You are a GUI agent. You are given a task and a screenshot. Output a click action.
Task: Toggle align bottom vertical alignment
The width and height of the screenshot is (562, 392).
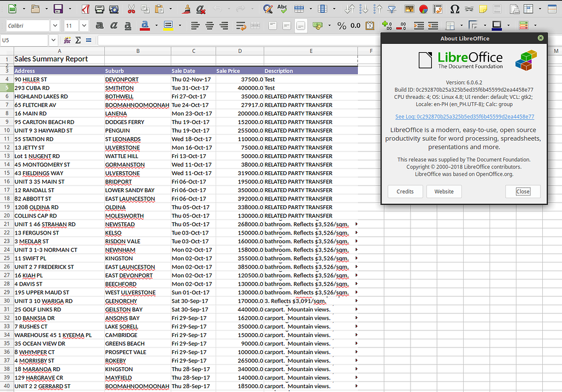[x=301, y=25]
